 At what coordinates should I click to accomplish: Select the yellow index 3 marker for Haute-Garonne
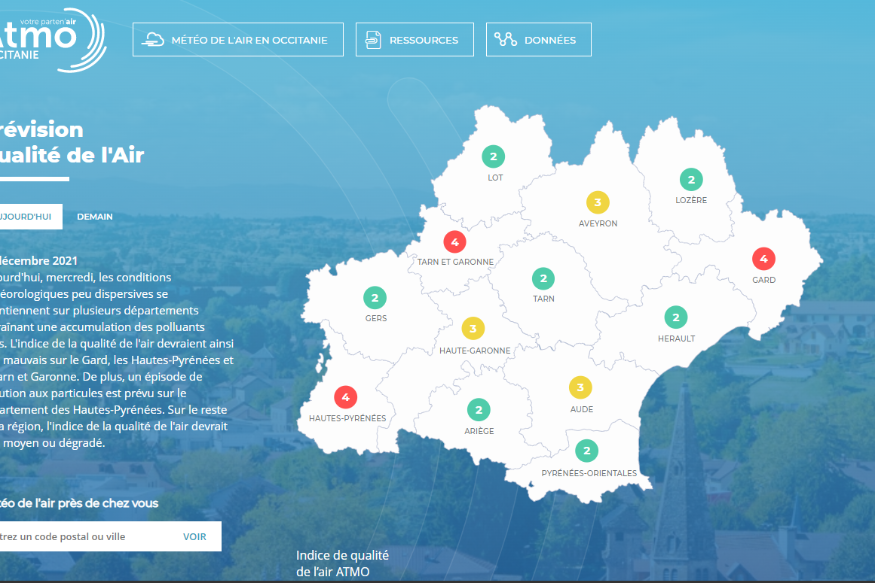[x=473, y=328]
